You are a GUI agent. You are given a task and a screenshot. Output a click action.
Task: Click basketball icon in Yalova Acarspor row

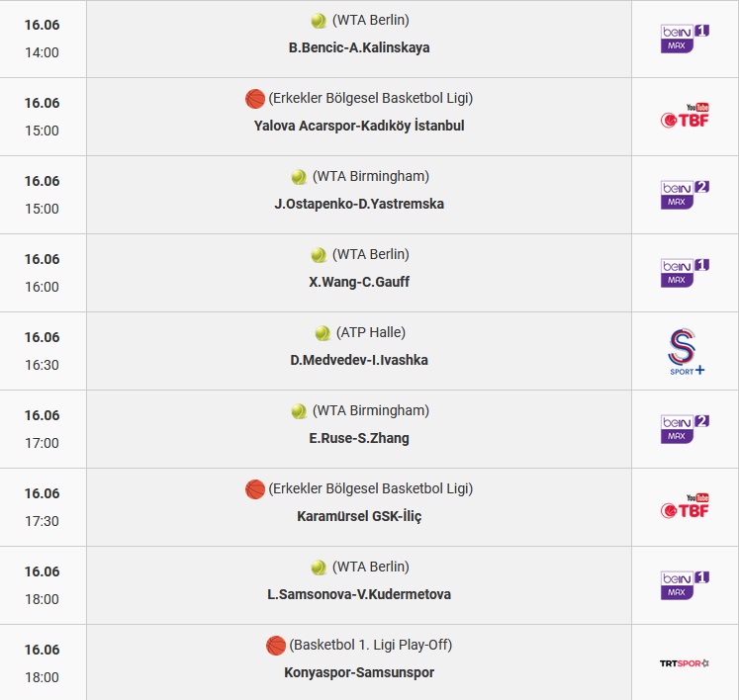tap(255, 99)
